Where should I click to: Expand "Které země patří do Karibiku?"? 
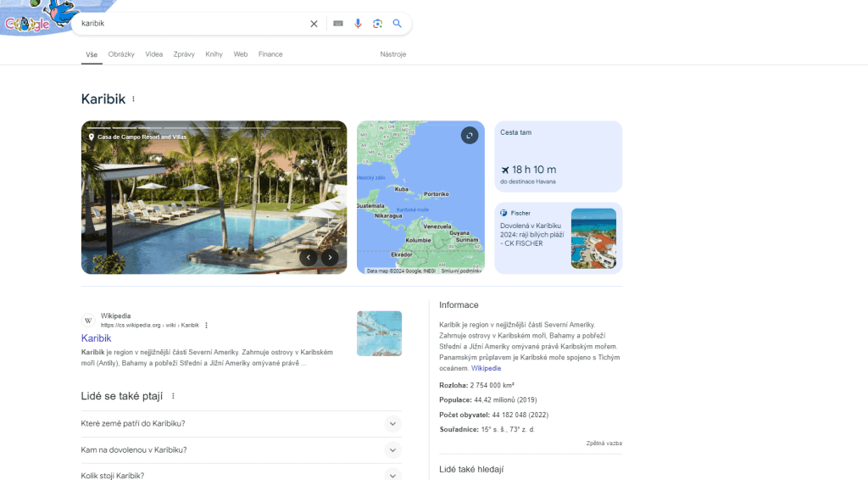(392, 424)
